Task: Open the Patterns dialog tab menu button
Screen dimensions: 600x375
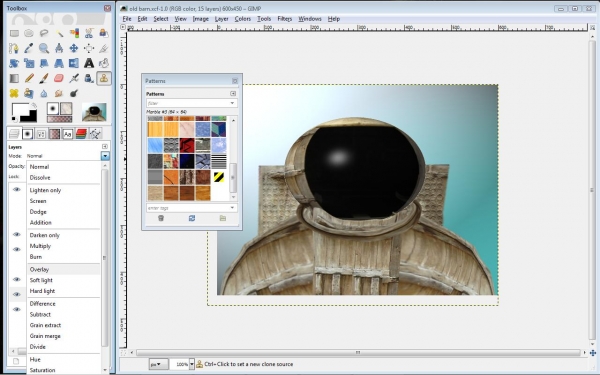Action: click(233, 93)
